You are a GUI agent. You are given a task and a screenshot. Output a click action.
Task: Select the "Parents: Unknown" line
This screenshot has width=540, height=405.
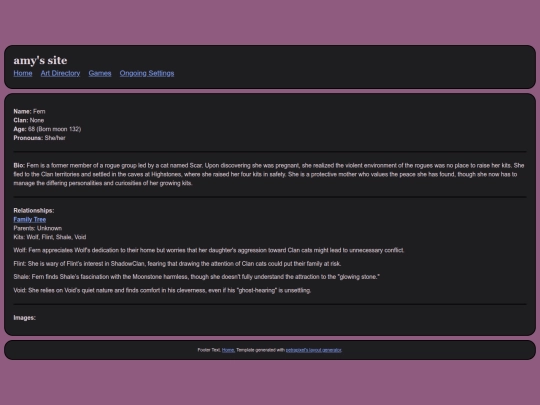(38, 228)
